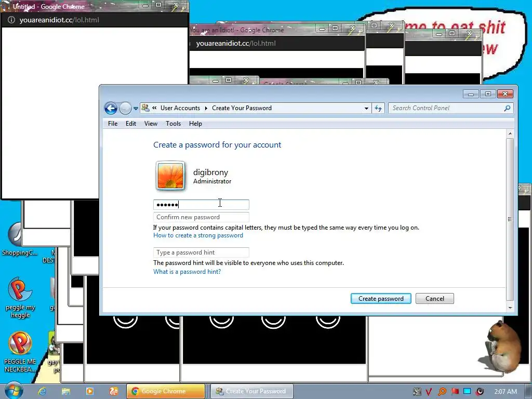Screen dimensions: 532x399
Task: Click the Refresh button beside address bar
Action: point(378,108)
